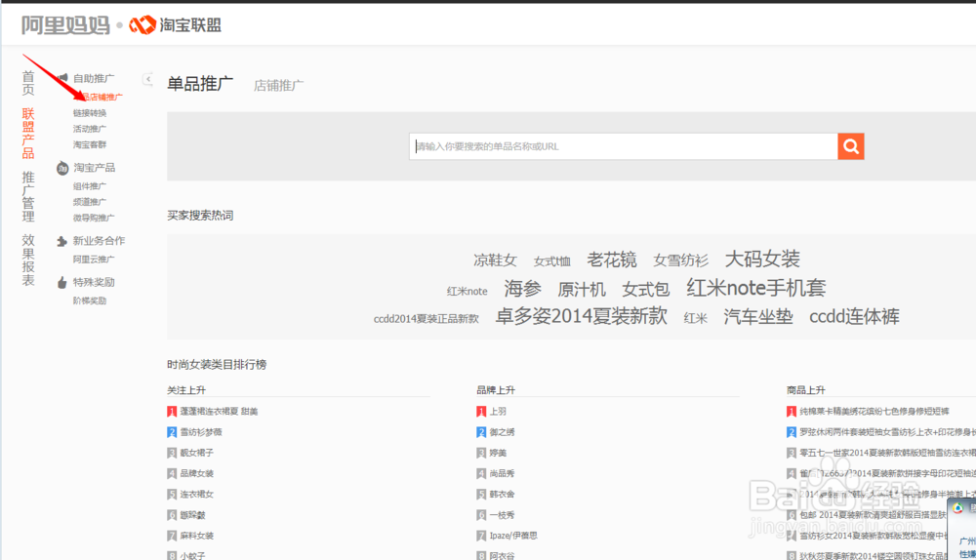
Task: Click the hot keyword 卓多姿2014夏装新款
Action: pos(582,316)
